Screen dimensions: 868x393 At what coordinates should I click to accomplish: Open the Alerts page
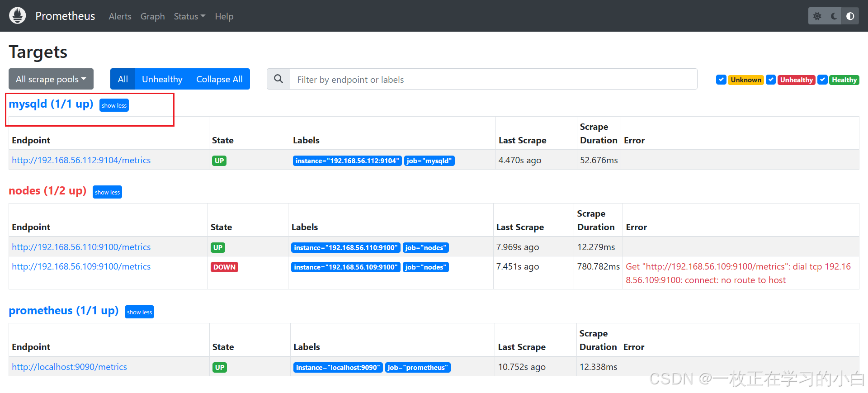coord(120,16)
